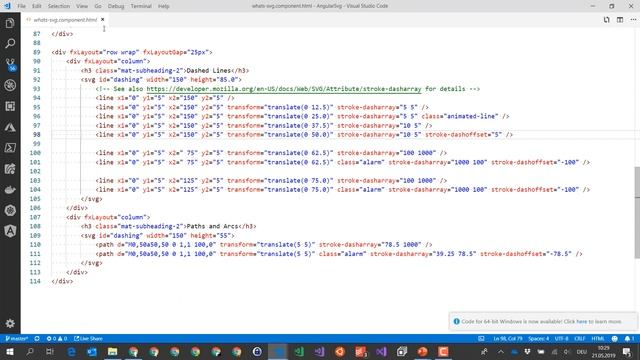Screen dimensions: 640x360
Task: Open the Debug menu
Action: pyautogui.click(x=116, y=6)
